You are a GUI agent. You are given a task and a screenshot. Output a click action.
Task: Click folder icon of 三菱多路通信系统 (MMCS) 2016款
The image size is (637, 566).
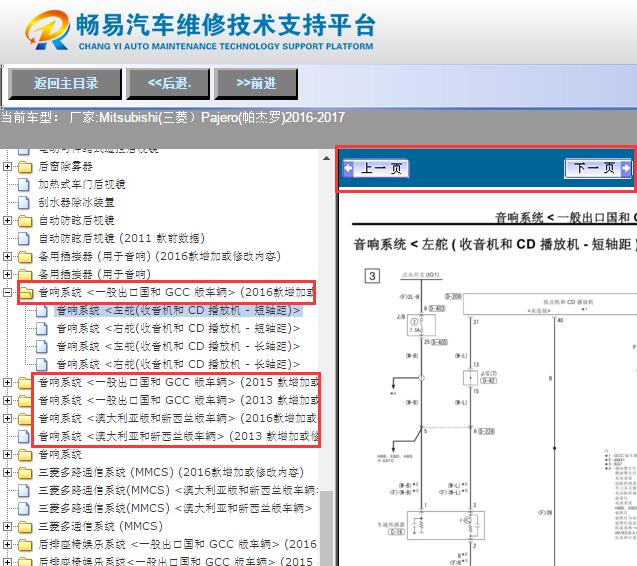click(x=25, y=473)
